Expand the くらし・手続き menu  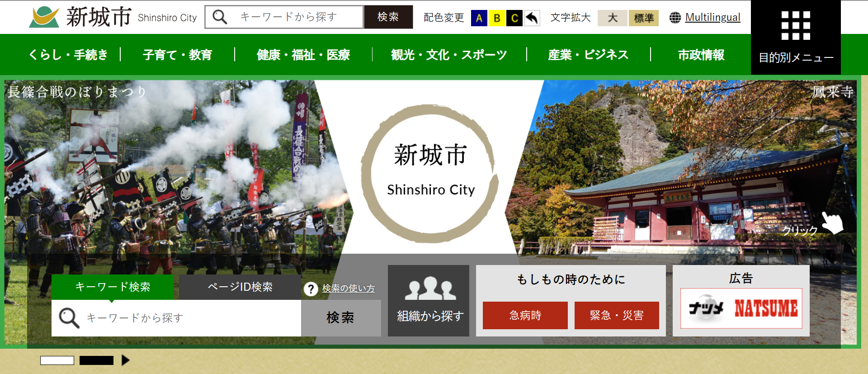click(68, 55)
